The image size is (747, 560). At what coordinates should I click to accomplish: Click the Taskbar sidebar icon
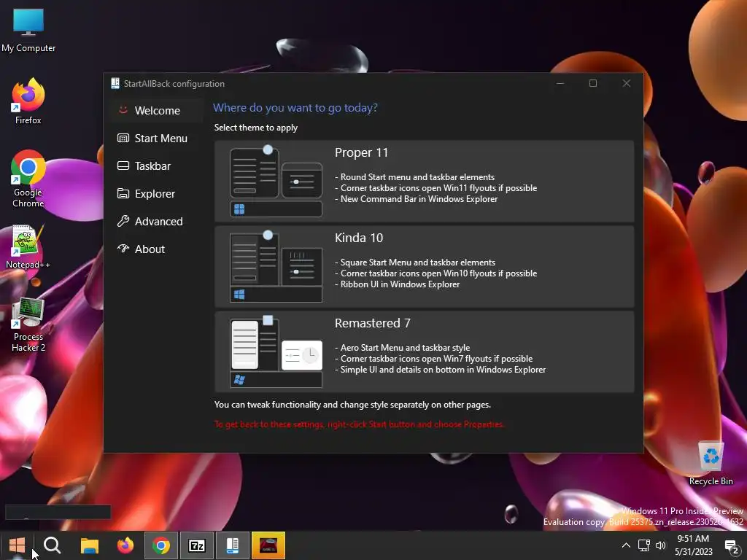click(123, 166)
